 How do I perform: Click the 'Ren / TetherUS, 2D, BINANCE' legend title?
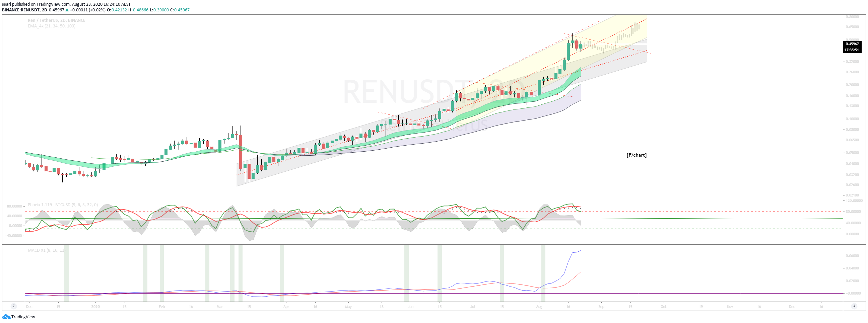click(x=56, y=20)
